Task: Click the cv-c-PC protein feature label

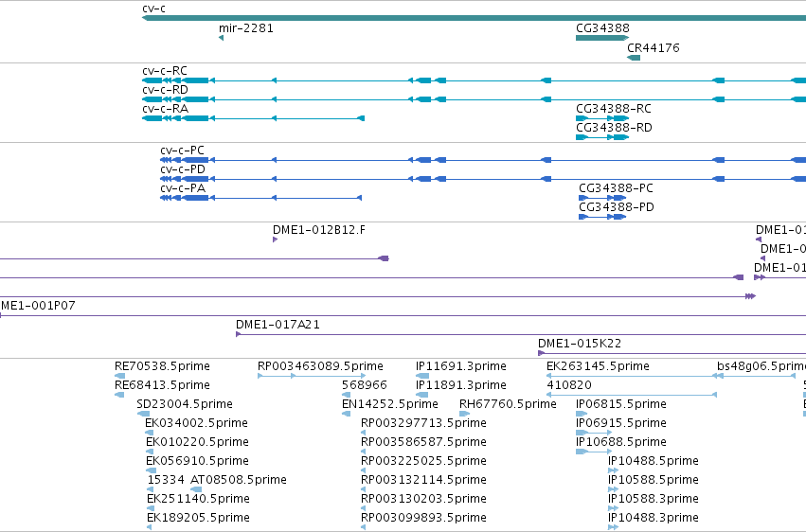Action: pos(183,151)
